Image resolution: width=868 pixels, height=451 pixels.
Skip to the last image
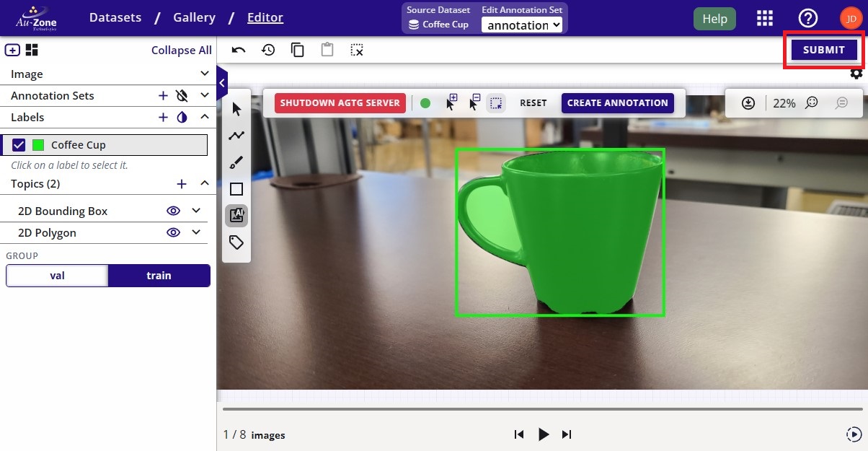tap(567, 434)
